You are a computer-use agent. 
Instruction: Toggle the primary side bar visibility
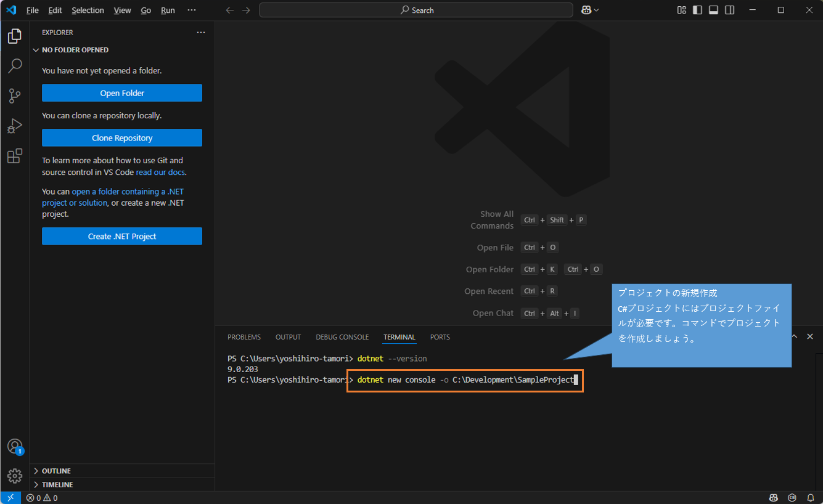tap(697, 10)
